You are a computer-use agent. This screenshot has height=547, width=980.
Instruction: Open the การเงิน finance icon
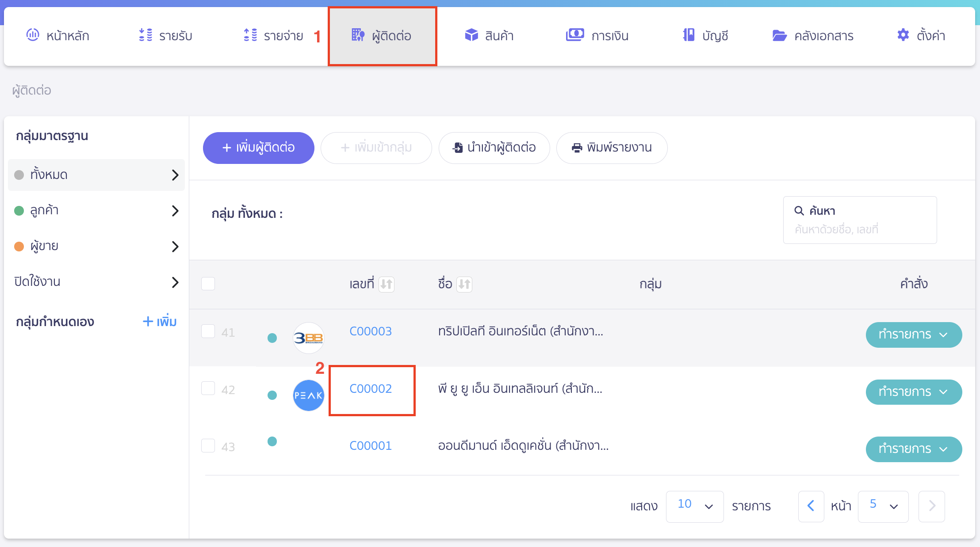tap(575, 35)
